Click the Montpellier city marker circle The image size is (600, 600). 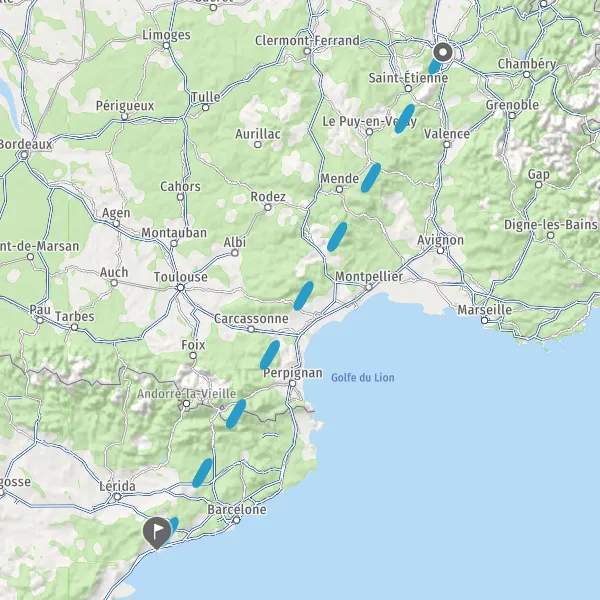coord(369,287)
